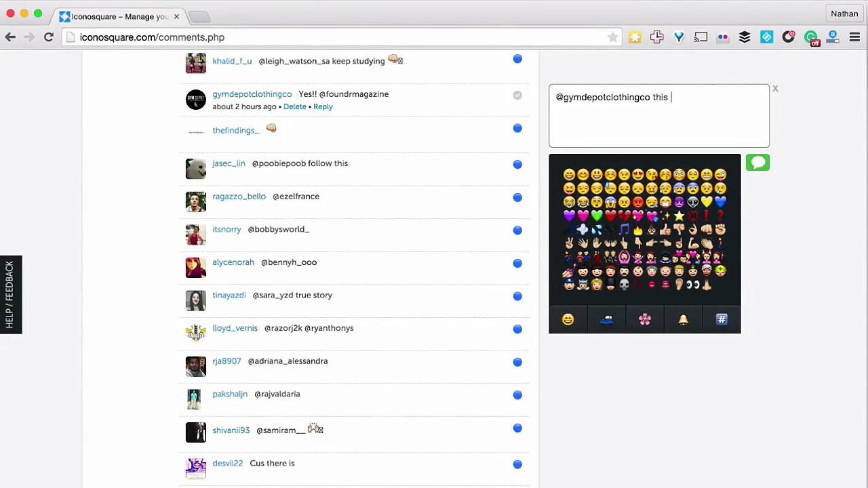Open car/travel emoji category tab
The height and width of the screenshot is (488, 868).
[606, 319]
